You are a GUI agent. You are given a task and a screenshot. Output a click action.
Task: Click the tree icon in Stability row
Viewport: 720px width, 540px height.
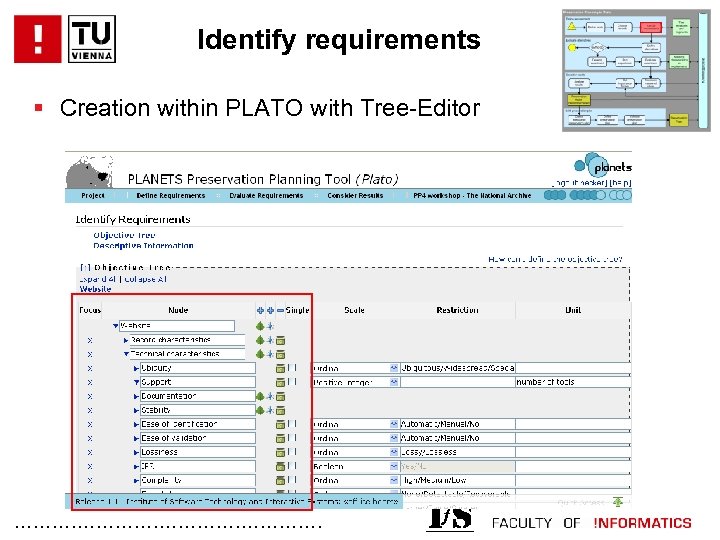pos(260,410)
